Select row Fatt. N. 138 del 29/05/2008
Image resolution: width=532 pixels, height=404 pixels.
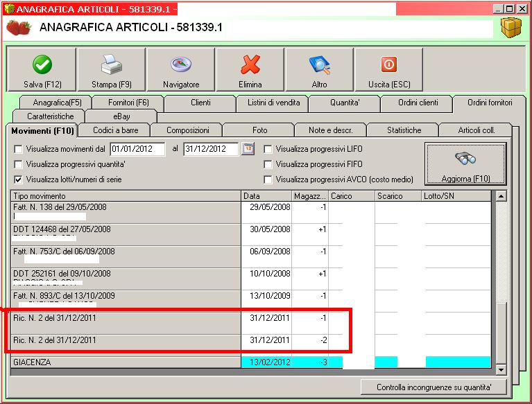point(126,212)
